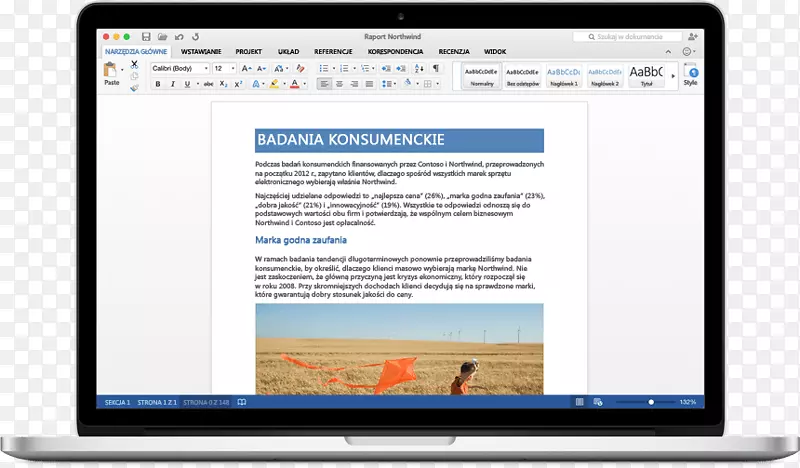Switch to web layout view icon
Viewport: 800px width, 468px height.
click(598, 402)
